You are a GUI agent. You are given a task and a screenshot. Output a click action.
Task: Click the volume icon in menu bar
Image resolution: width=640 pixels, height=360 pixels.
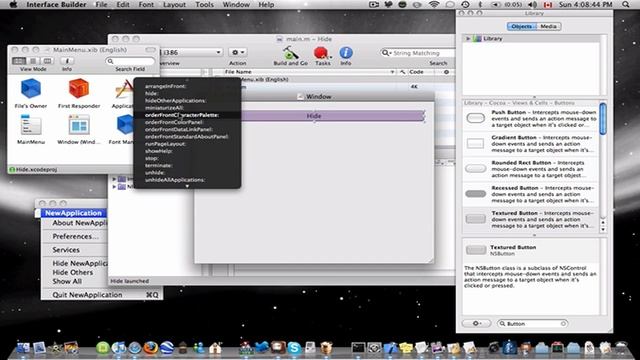point(533,4)
